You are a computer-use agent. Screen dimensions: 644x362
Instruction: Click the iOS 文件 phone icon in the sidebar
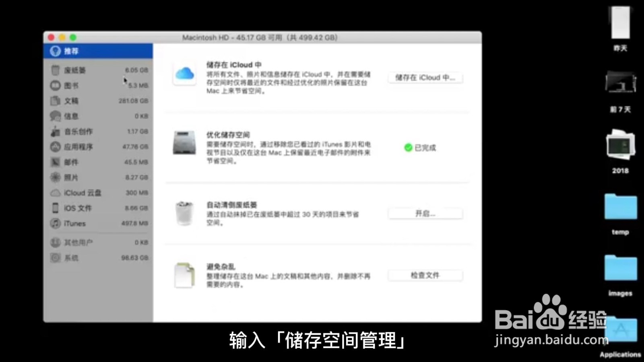point(56,208)
